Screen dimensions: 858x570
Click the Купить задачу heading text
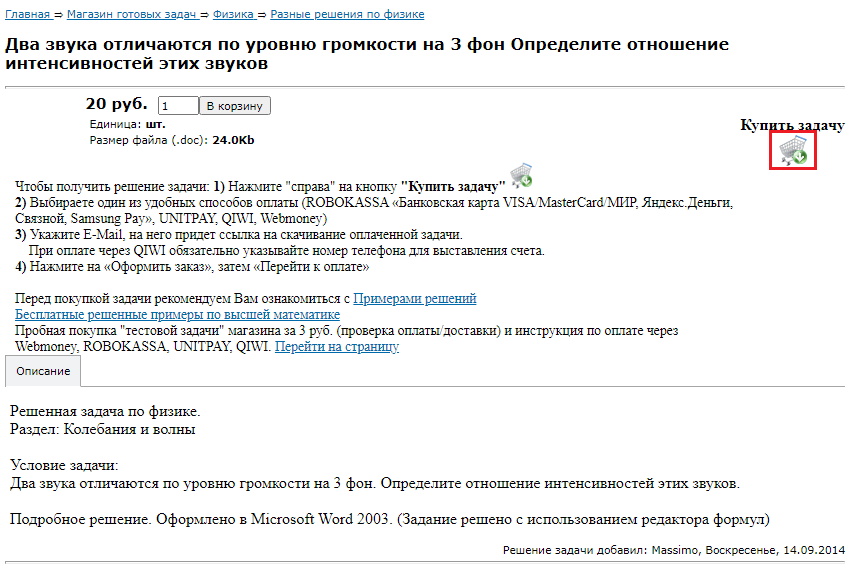pos(792,125)
